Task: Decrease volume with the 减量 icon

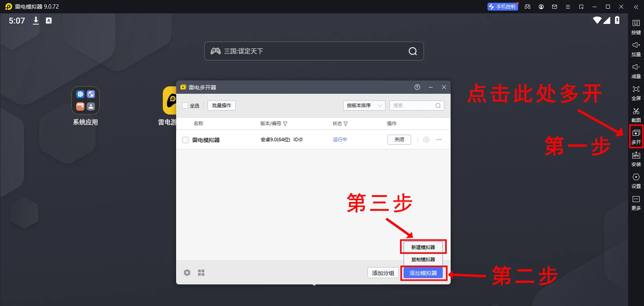Action: tap(636, 71)
